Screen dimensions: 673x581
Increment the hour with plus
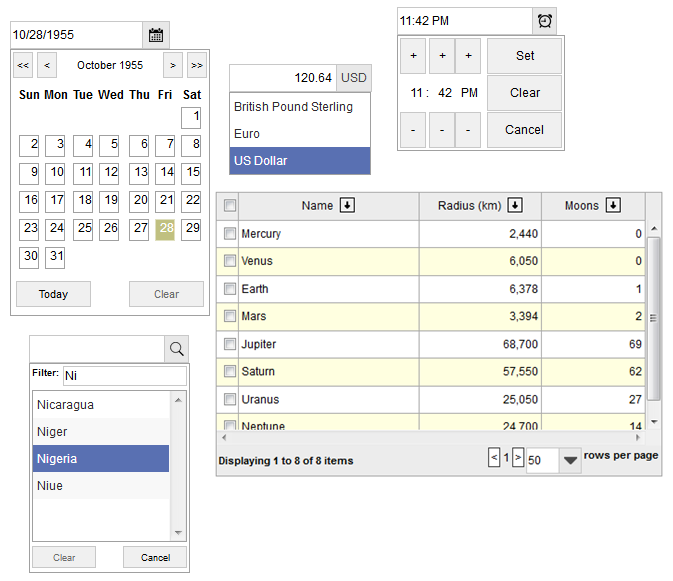[413, 56]
